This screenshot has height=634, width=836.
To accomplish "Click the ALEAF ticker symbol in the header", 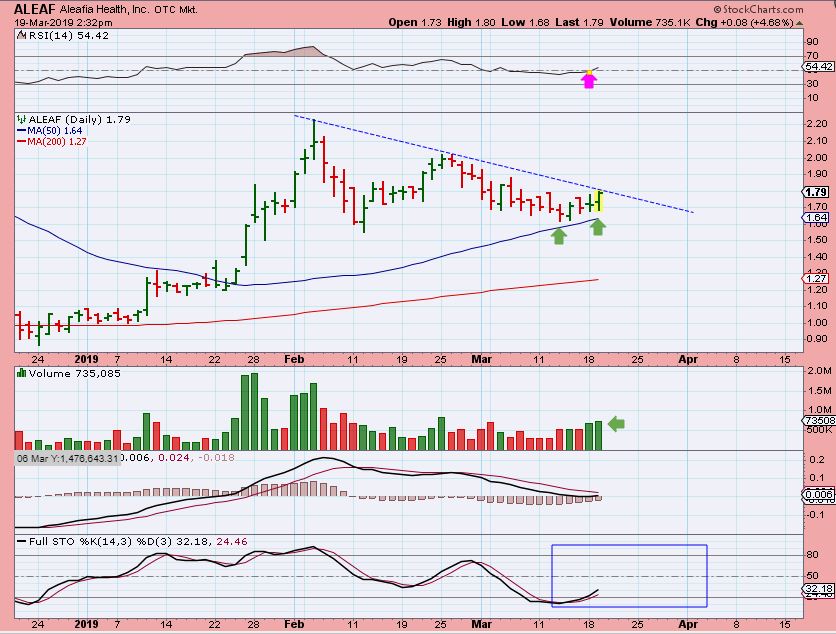I will coord(34,9).
